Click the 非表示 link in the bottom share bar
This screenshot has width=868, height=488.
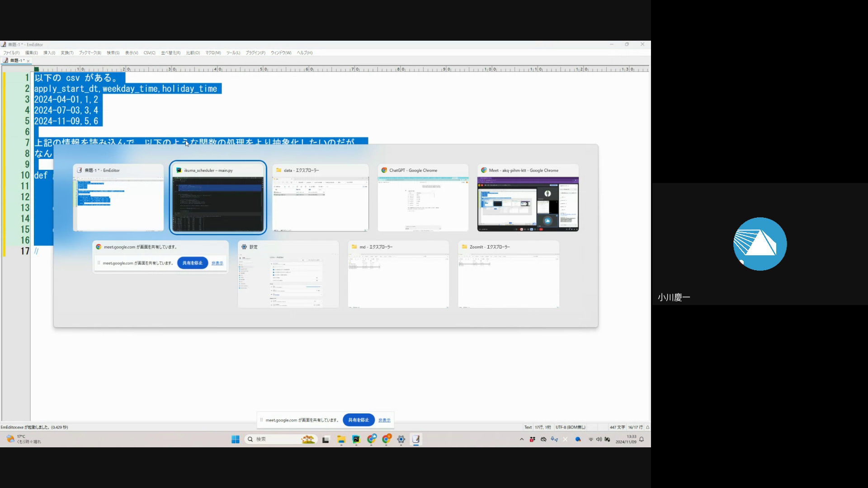384,420
